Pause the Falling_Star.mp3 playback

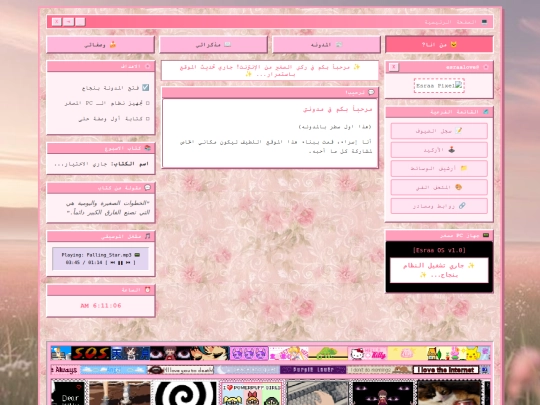[x=120, y=262]
